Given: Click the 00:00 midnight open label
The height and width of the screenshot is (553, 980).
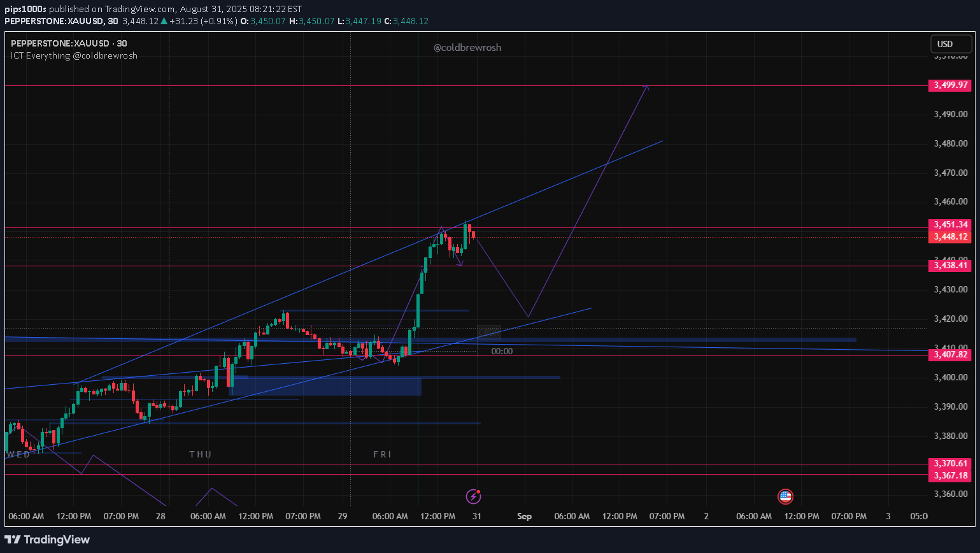Looking at the screenshot, I should 502,351.
